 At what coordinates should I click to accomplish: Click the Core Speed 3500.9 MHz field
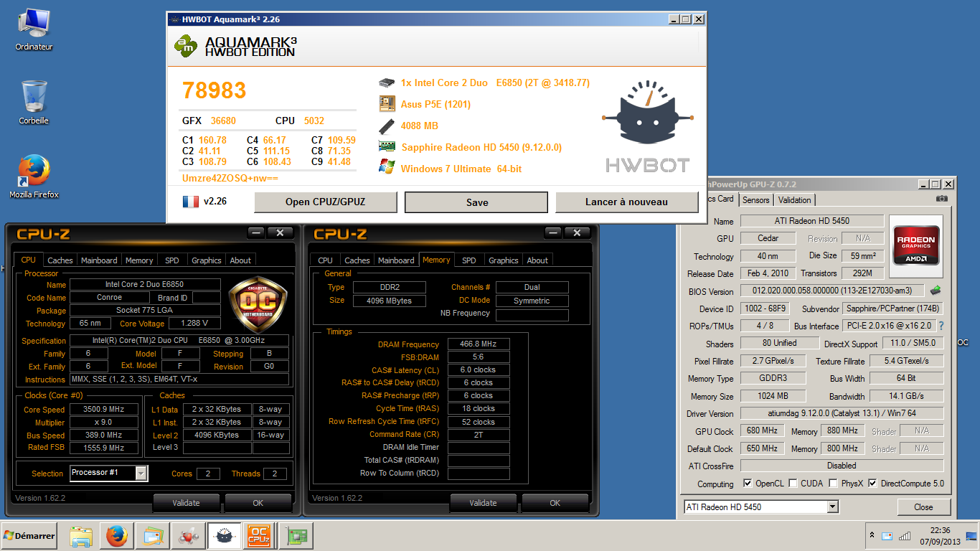point(104,409)
